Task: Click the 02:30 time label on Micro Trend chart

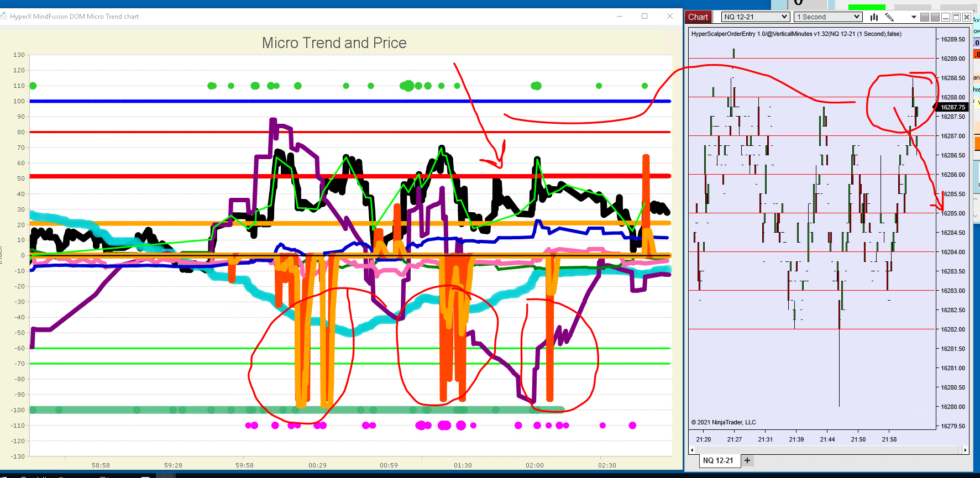Action: [607, 465]
